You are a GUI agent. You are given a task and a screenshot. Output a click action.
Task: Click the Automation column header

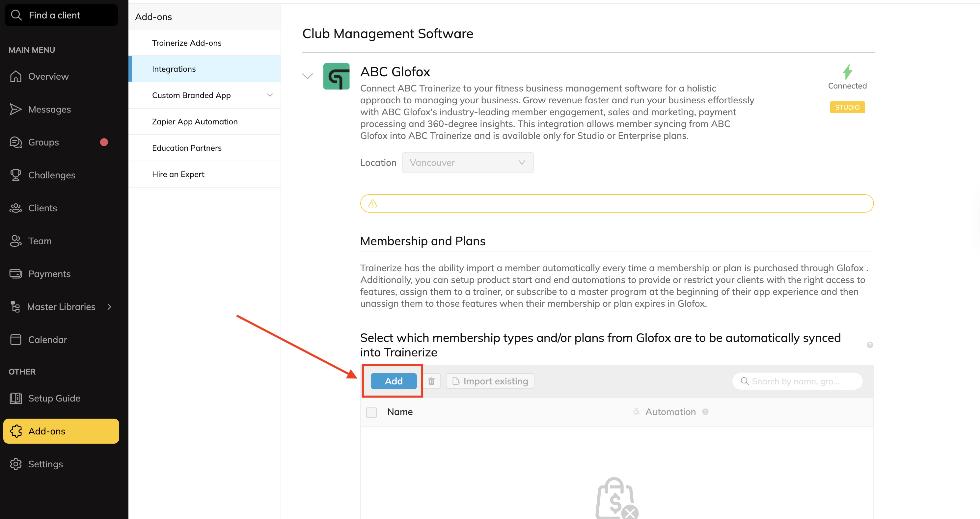coord(670,412)
